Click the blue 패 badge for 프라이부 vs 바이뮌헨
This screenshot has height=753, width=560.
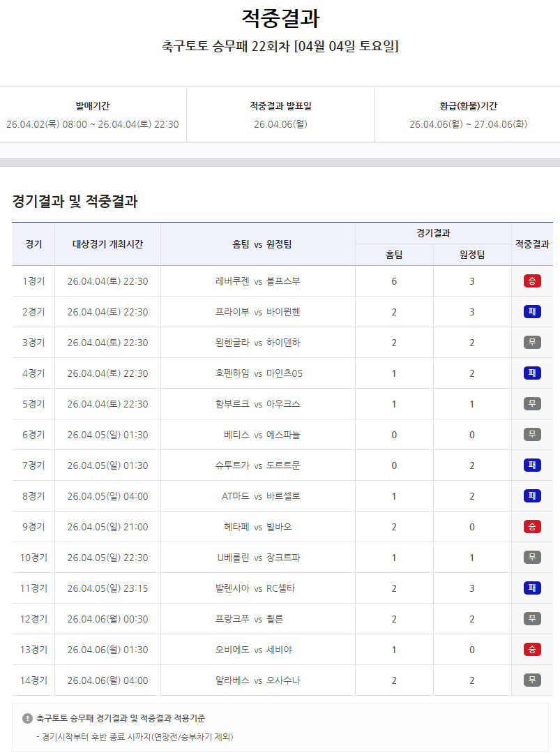coord(532,311)
